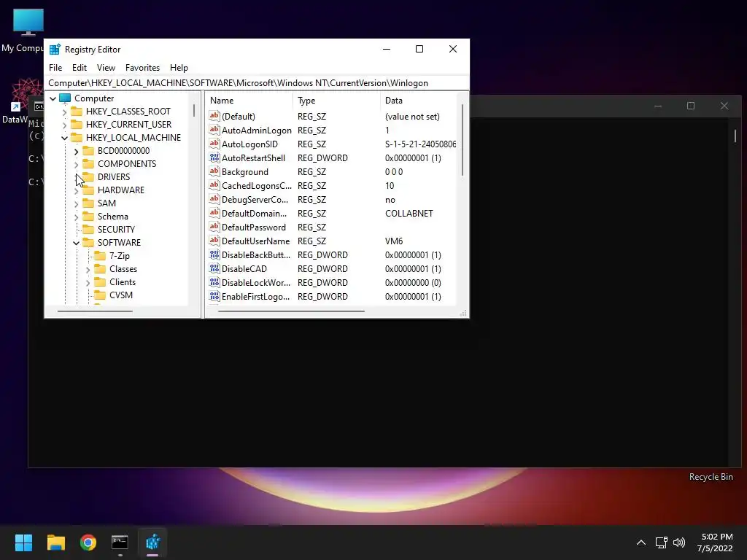The image size is (747, 560).
Task: Select the SECURITY folder icon
Action: [x=88, y=229]
